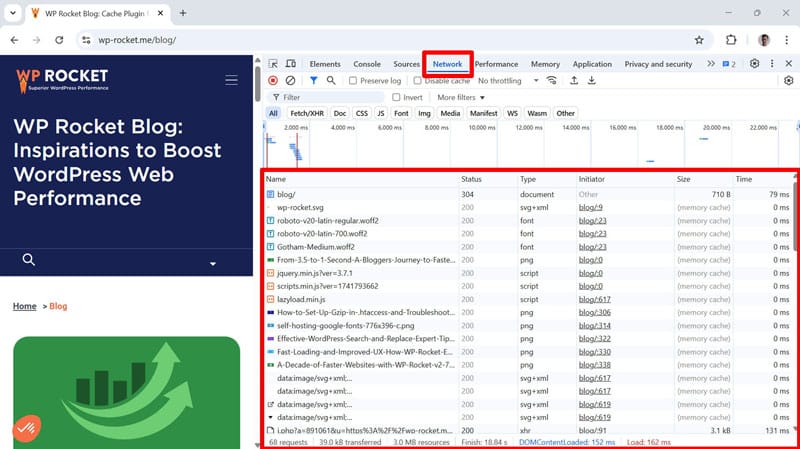This screenshot has height=449, width=800.
Task: Open the Chrome three-dot menu
Action: click(x=786, y=40)
